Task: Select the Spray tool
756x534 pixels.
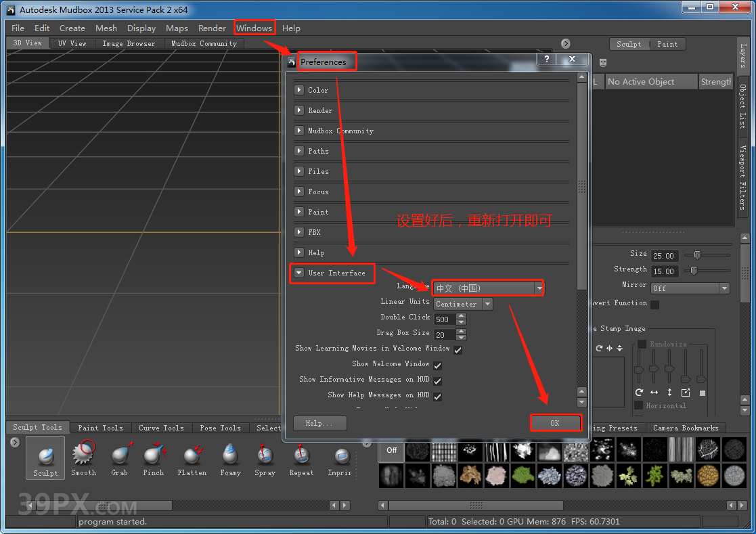Action: click(x=265, y=458)
